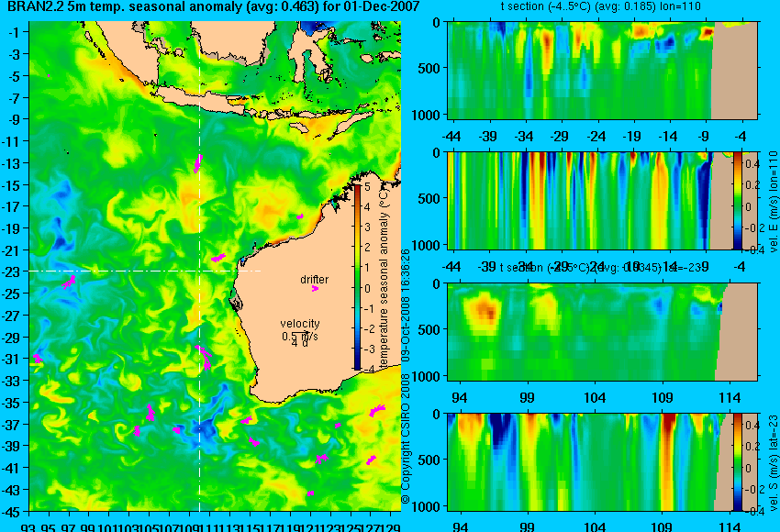Click the 1000 depth tick of top section
This screenshot has height=532, width=780.
426,115
